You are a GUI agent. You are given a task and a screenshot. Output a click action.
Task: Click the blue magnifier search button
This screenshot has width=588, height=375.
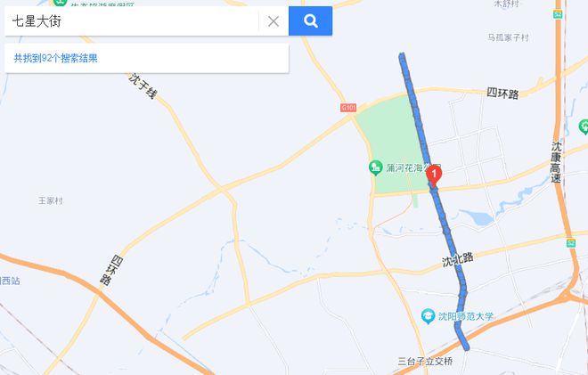pos(311,21)
